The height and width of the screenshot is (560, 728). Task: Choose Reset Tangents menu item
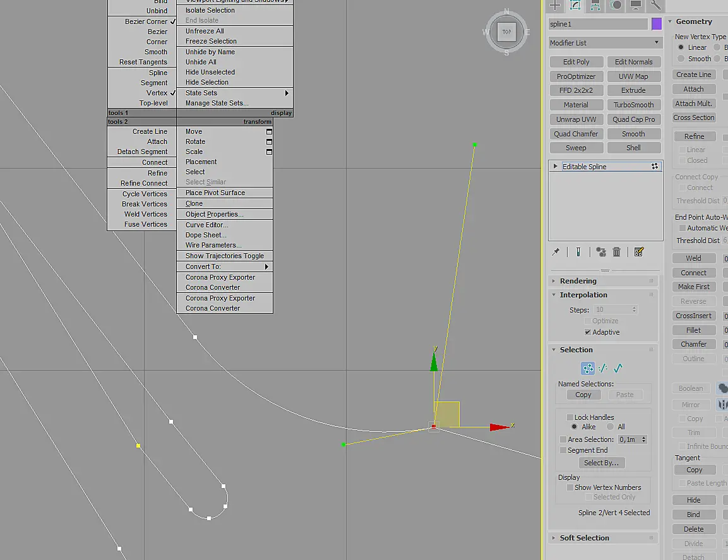pyautogui.click(x=142, y=62)
